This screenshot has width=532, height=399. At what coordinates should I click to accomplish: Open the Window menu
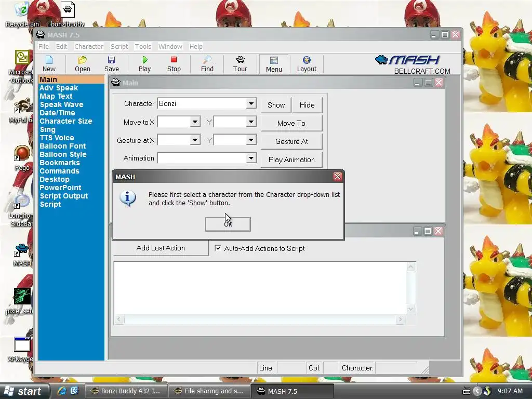click(170, 46)
